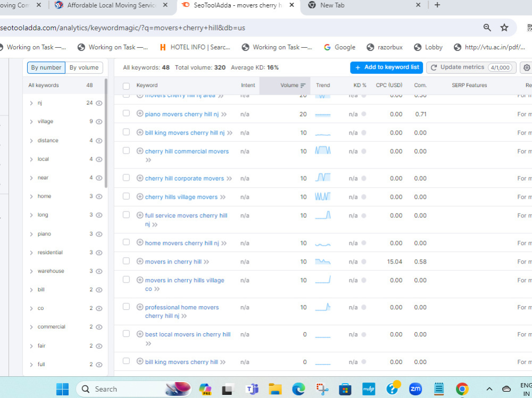Add piano movers cherry hill nj via plus icon

pos(140,114)
